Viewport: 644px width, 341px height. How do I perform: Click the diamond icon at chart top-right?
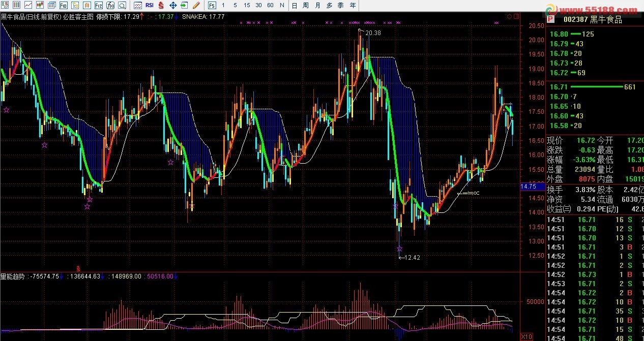point(509,16)
